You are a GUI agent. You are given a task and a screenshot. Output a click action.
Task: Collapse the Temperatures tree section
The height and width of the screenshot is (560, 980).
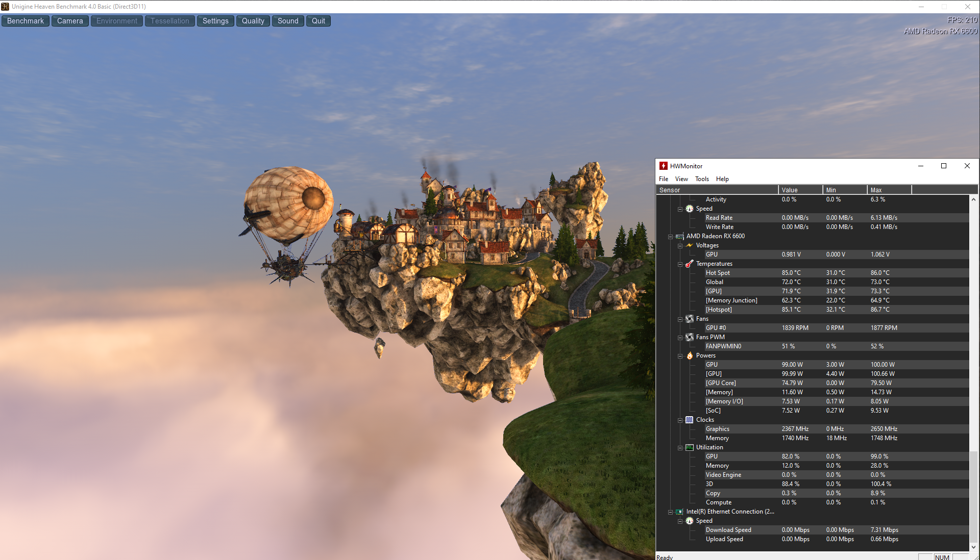click(x=680, y=264)
